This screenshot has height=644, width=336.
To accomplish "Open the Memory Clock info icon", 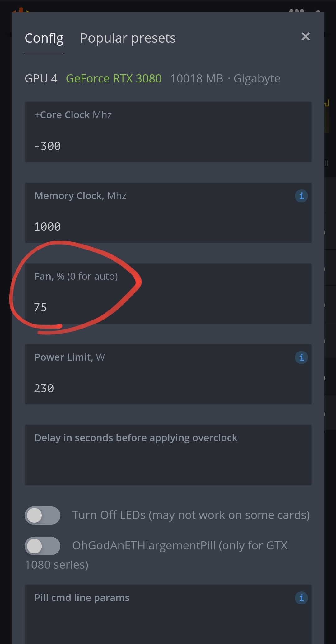I will pos(301,196).
